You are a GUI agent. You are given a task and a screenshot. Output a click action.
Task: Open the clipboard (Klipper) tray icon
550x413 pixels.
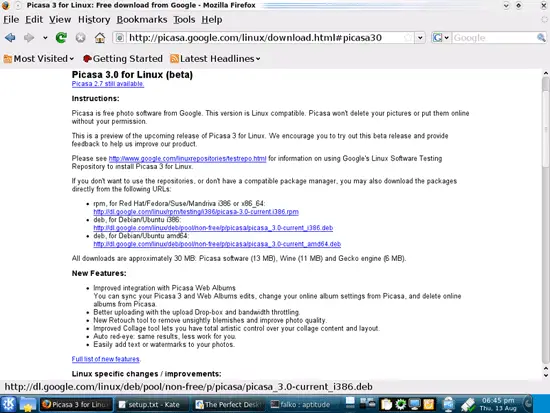(x=386, y=405)
